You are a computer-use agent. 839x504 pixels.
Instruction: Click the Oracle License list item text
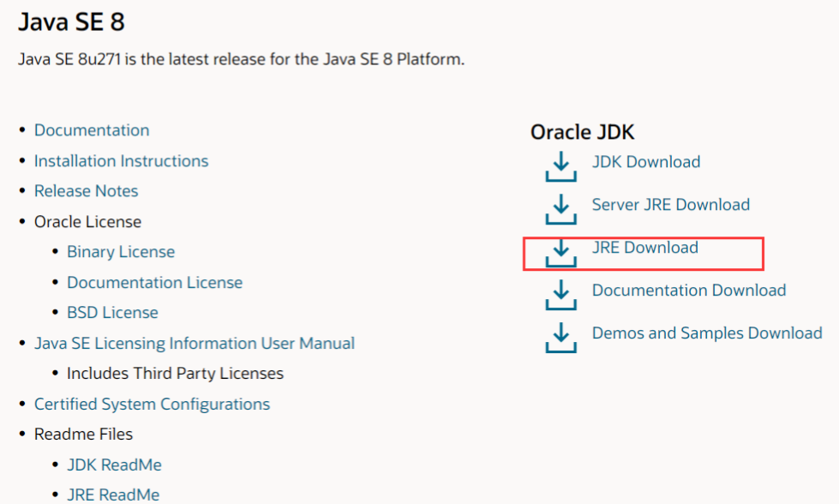pyautogui.click(x=87, y=221)
